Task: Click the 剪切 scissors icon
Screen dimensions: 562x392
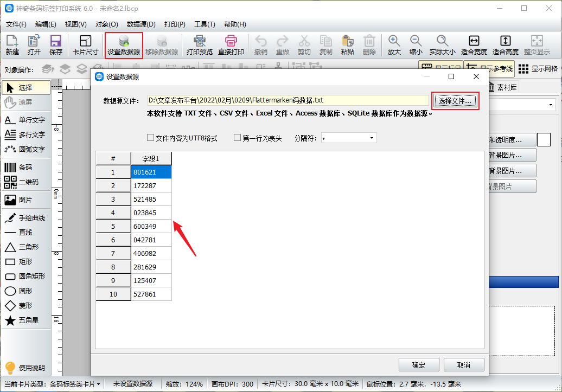Action: [304, 45]
